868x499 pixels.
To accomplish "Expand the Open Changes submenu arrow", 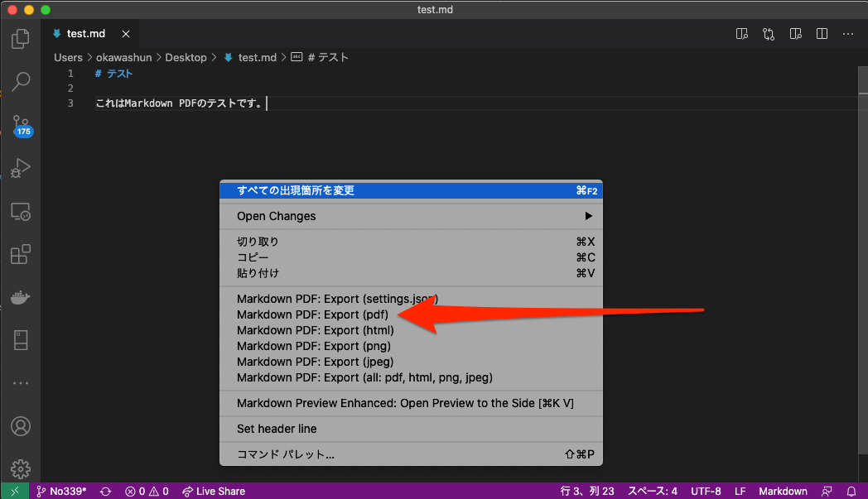I will [588, 216].
